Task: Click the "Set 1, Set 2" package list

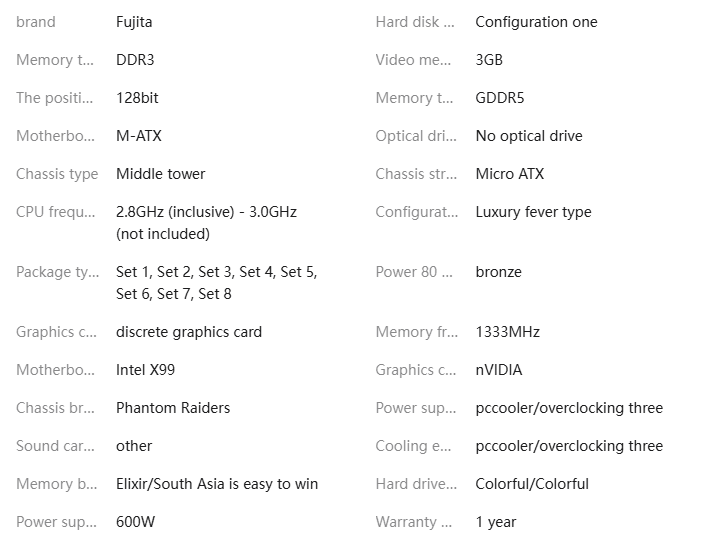Action: pyautogui.click(x=216, y=272)
